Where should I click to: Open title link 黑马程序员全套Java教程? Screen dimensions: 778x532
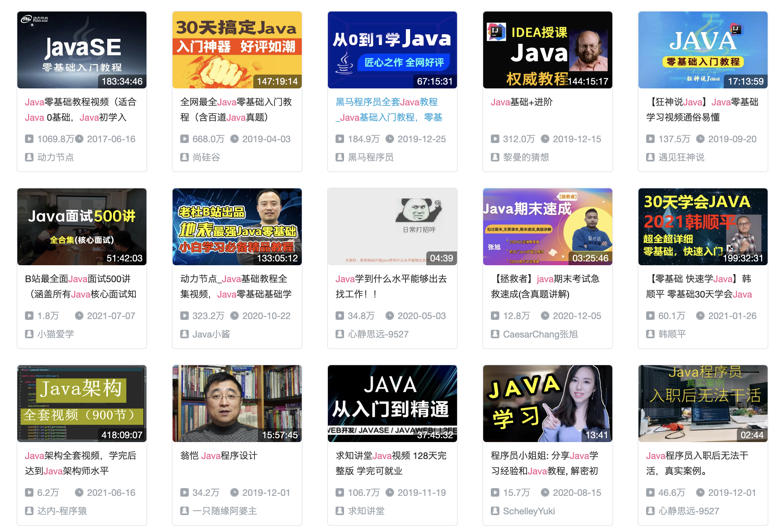tap(389, 110)
